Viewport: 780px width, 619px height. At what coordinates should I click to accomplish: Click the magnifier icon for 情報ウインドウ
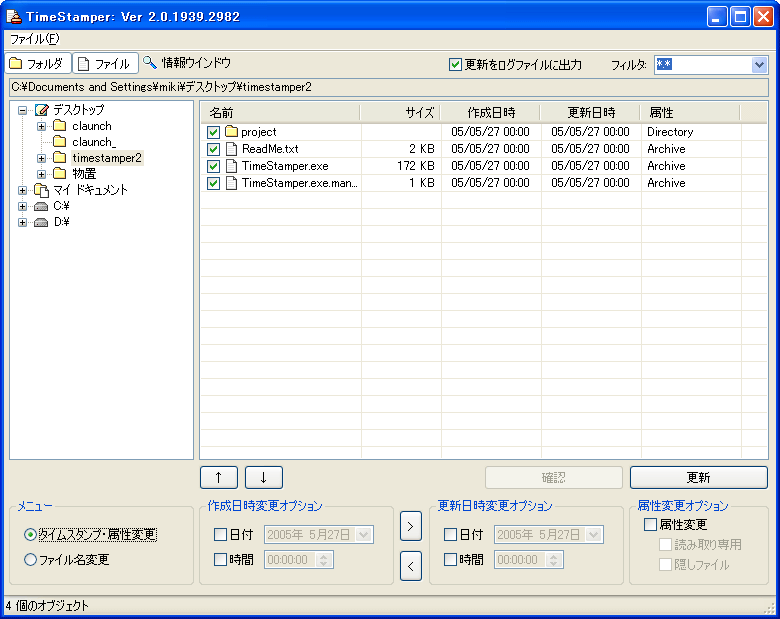(x=150, y=63)
